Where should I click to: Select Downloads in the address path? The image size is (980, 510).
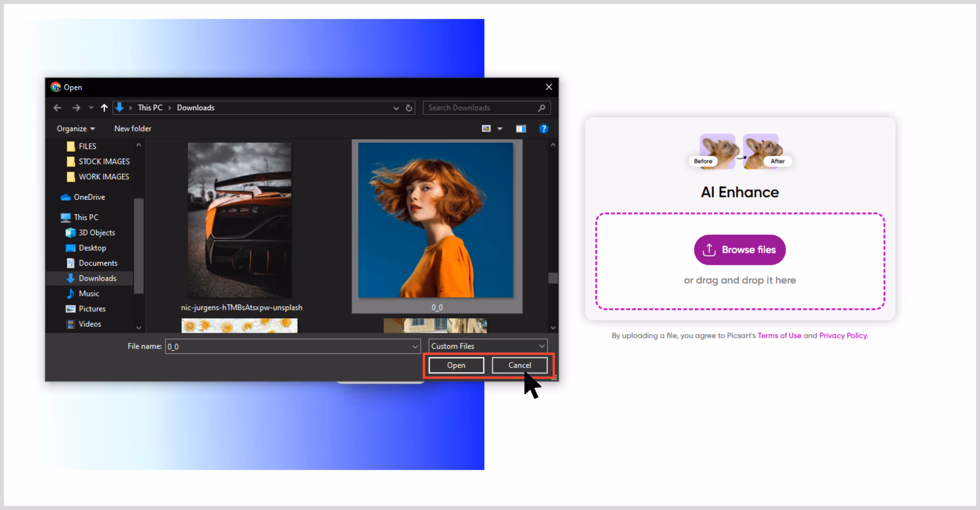[195, 108]
